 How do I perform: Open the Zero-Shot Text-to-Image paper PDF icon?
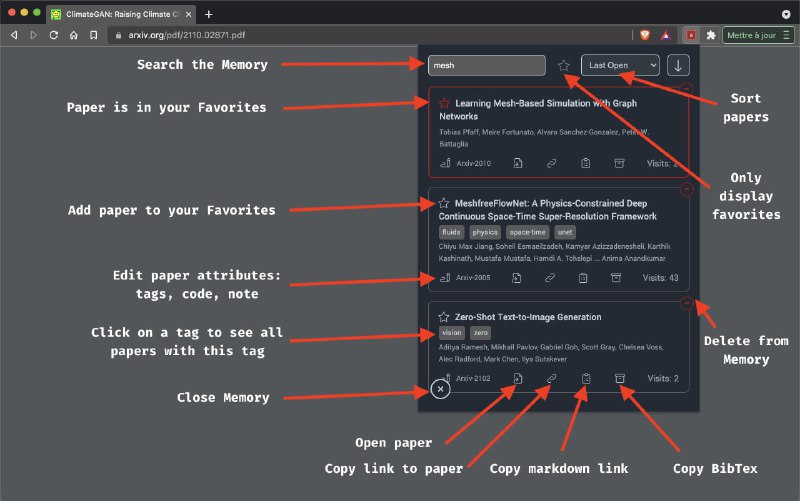click(518, 378)
